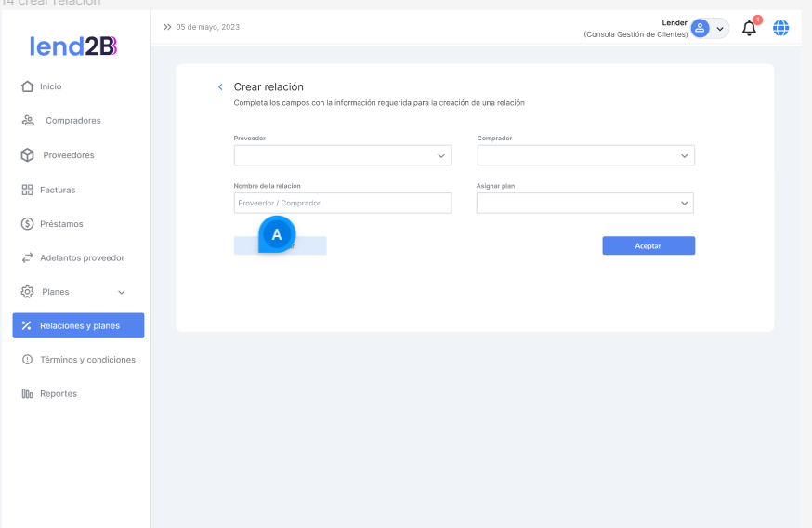Click the Inicio home icon

pyautogui.click(x=27, y=86)
